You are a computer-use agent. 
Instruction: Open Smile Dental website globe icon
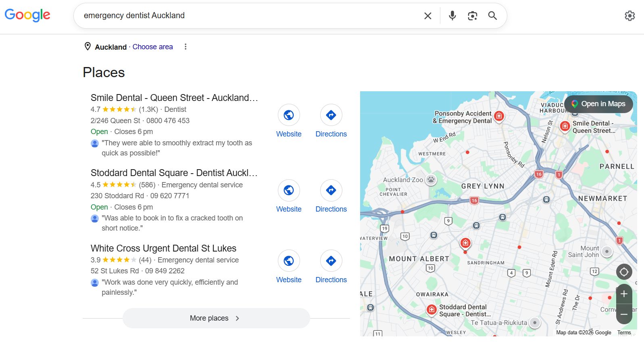(289, 115)
